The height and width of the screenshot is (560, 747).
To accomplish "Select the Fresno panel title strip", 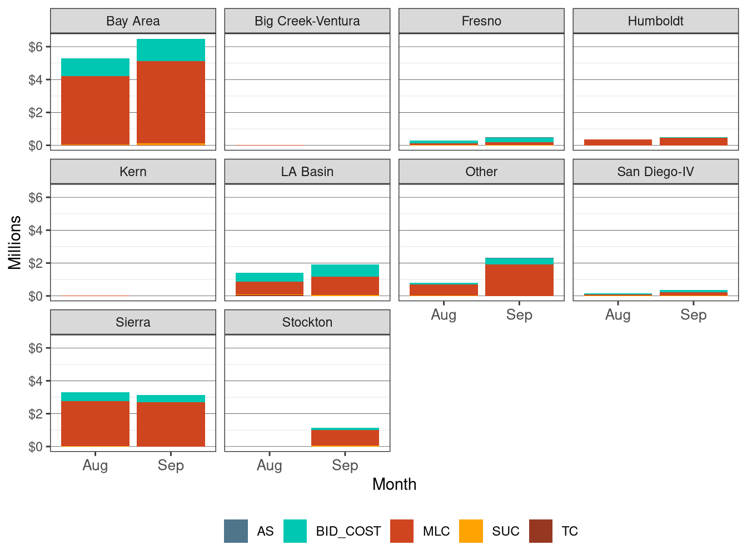I will 481,21.
